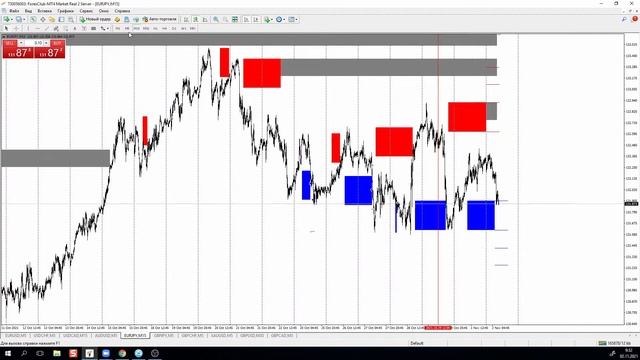
Task: Switch to H1 timeframe
Action: pos(155,28)
